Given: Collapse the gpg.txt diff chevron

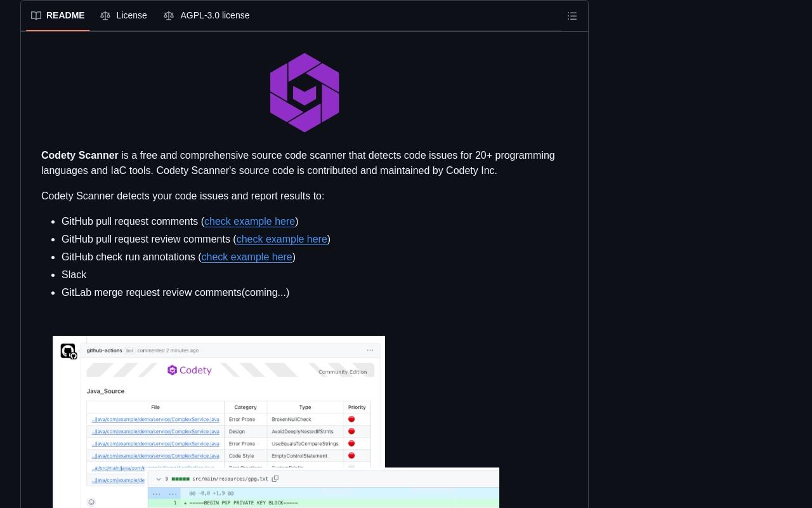Looking at the screenshot, I should coord(159,479).
